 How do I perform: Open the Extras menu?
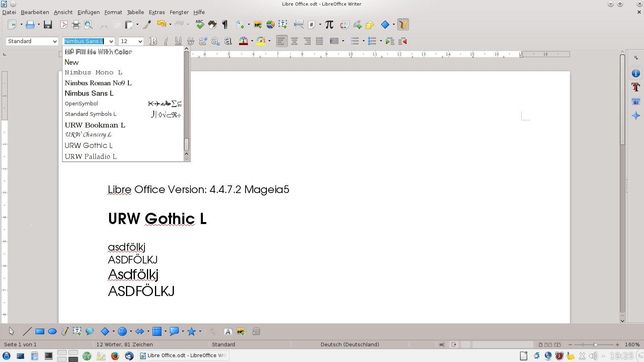click(157, 12)
